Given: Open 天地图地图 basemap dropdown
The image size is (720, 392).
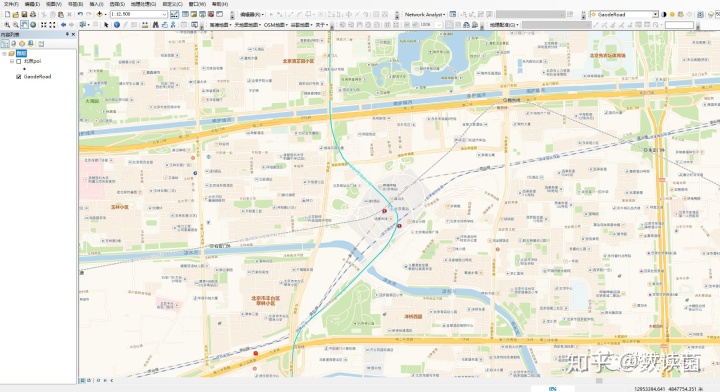Looking at the screenshot, I should [x=248, y=25].
